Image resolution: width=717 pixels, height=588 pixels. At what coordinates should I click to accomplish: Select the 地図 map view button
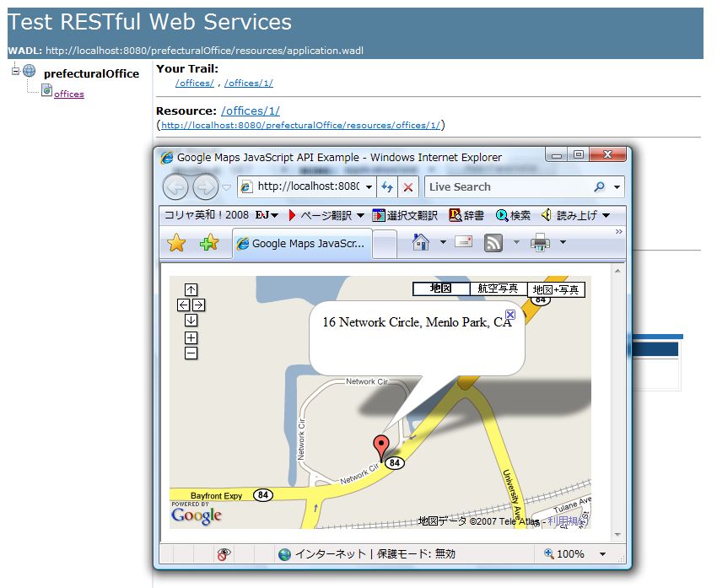point(440,289)
